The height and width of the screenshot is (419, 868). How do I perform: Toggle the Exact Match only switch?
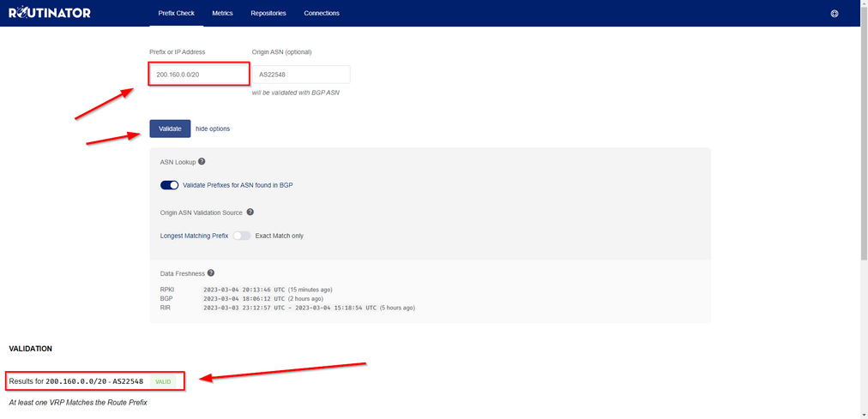(241, 236)
